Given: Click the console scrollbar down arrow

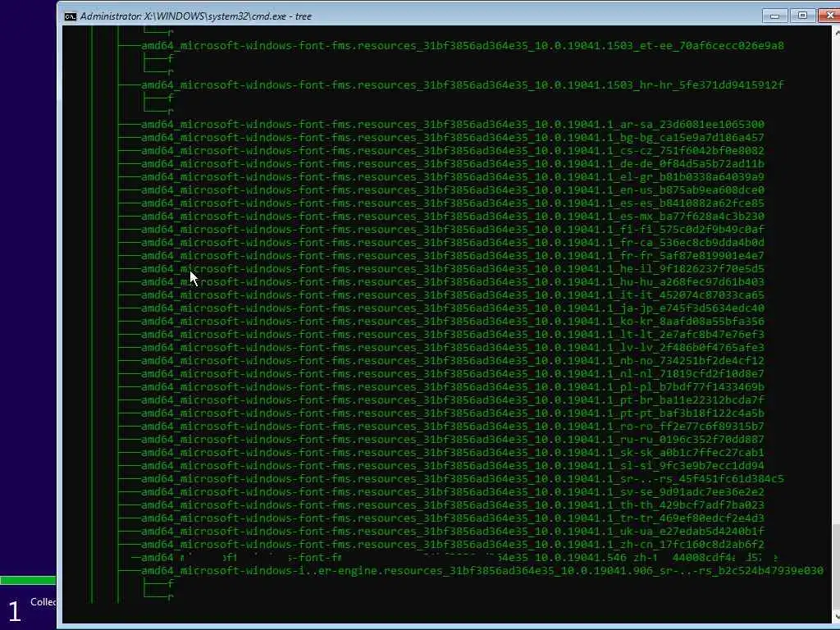Looking at the screenshot, I should pyautogui.click(x=836, y=616).
